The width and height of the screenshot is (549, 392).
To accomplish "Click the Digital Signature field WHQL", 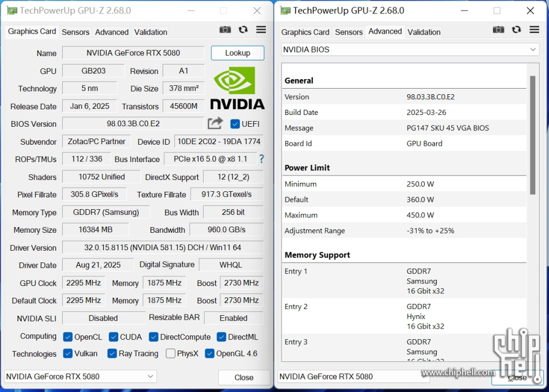I will (x=230, y=265).
